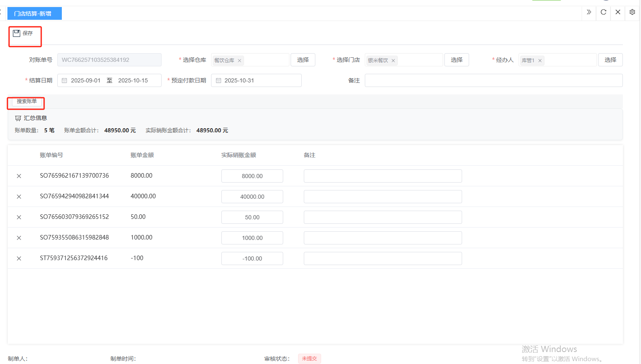
Task: Remove the 餐饮仓库 warehouse tag
Action: pyautogui.click(x=239, y=61)
